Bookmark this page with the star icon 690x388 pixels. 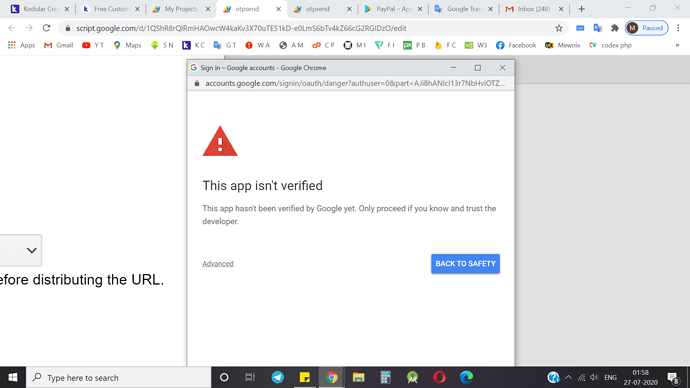pyautogui.click(x=559, y=28)
